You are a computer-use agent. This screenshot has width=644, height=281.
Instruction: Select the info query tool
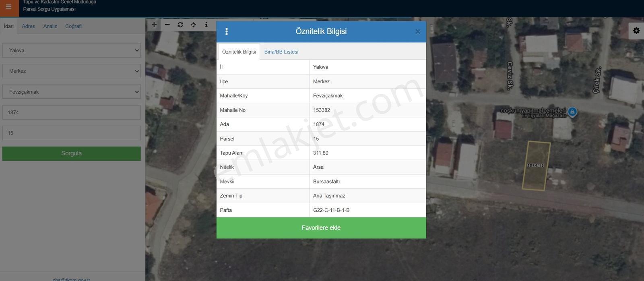tap(206, 25)
